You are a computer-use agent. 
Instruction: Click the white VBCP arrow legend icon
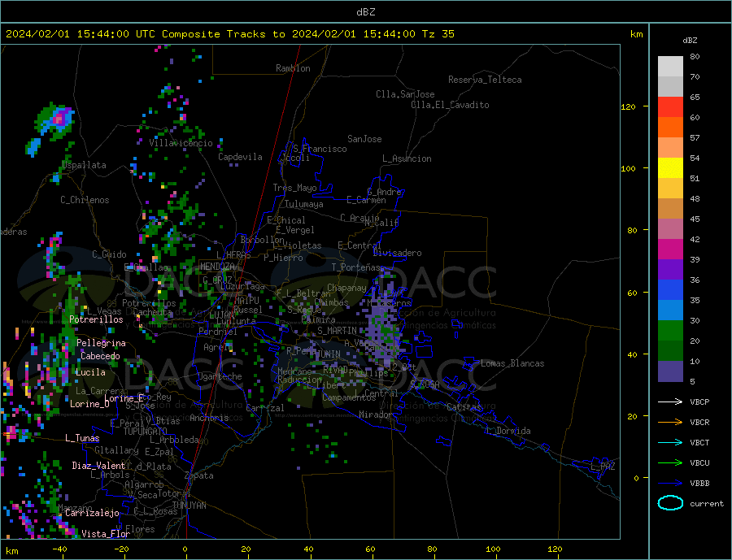point(670,402)
